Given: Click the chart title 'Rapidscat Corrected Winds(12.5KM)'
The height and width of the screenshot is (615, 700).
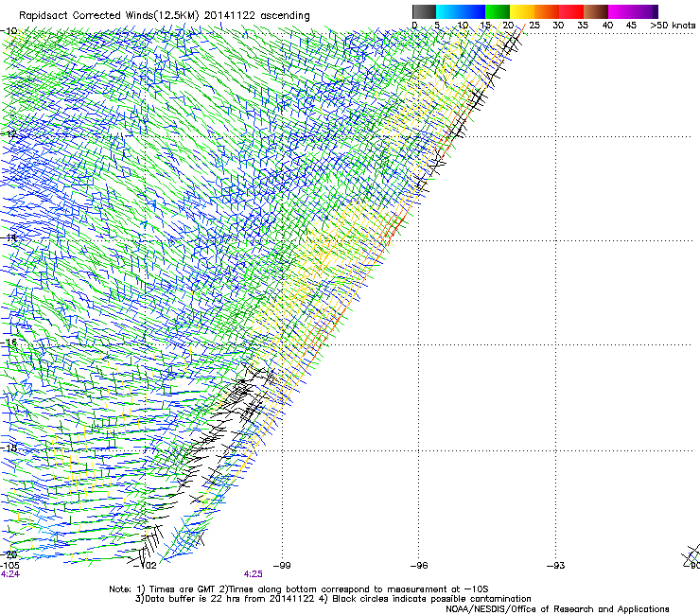Looking at the screenshot, I should pos(109,16).
